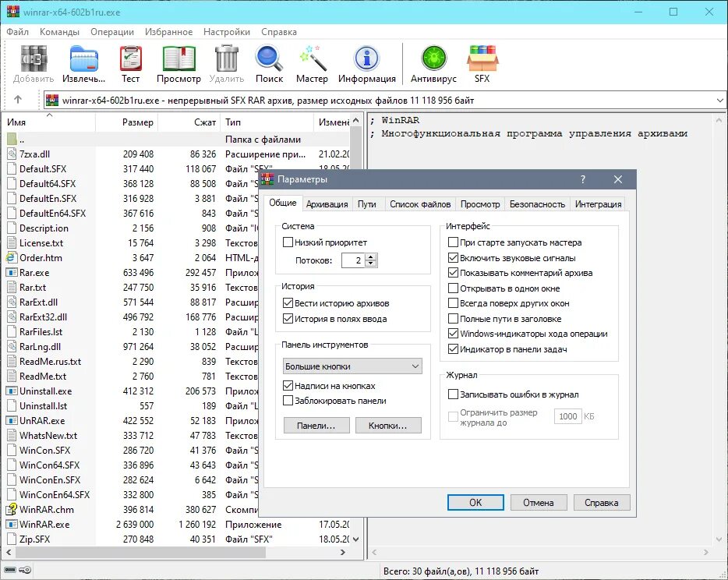Disable Включить звуковые сигналы
The image size is (728, 580).
[453, 258]
